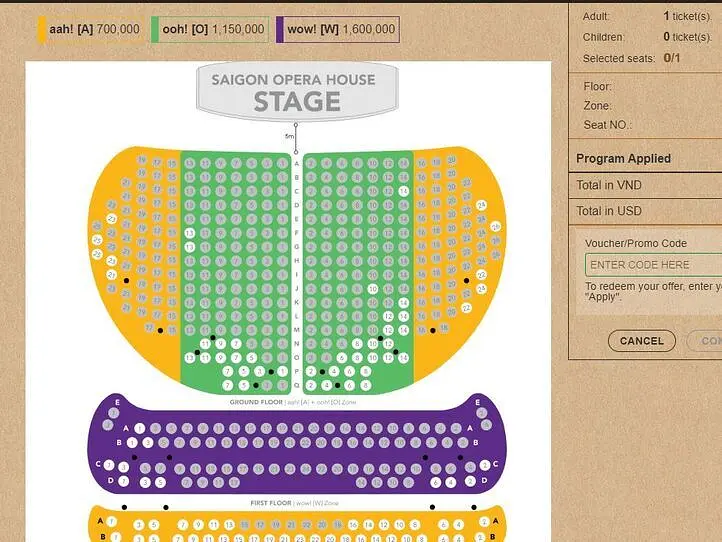Focus the Voucher/Promo Code input field
This screenshot has height=542, width=722.
coord(652,265)
